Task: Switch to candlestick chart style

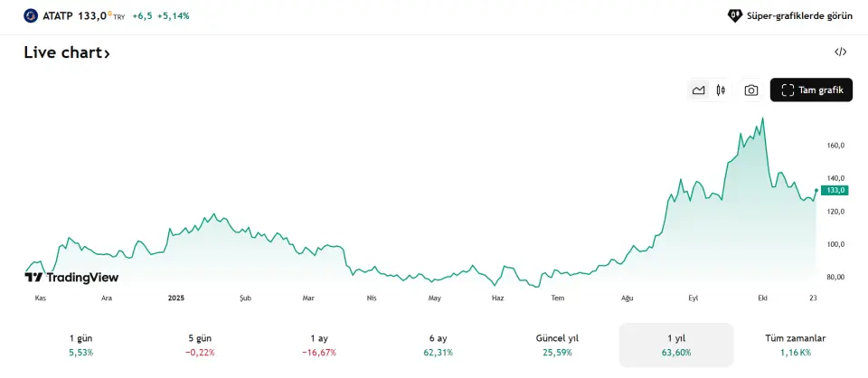Action: (x=721, y=90)
